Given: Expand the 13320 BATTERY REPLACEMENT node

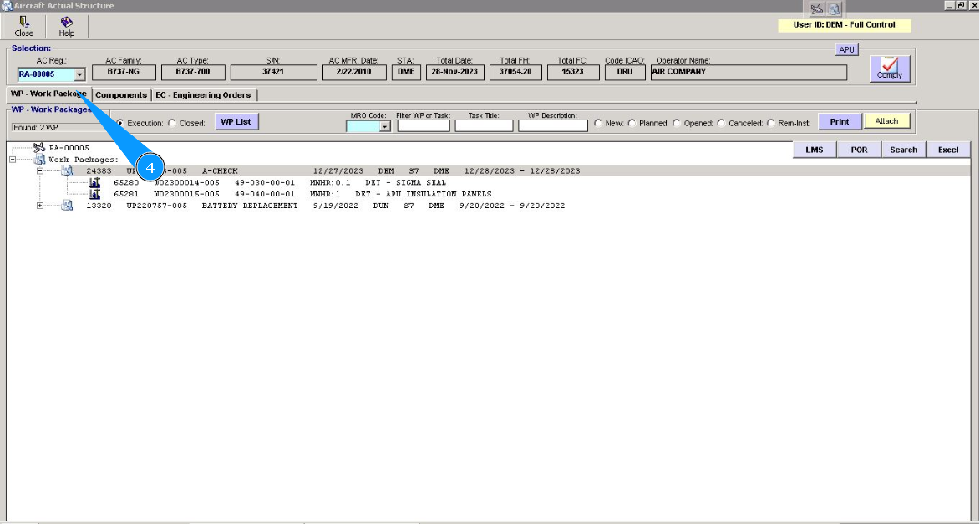Looking at the screenshot, I should click(40, 205).
